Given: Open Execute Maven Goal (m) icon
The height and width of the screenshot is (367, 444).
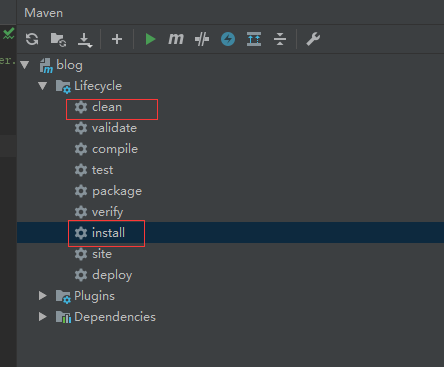Looking at the screenshot, I should pyautogui.click(x=176, y=39).
